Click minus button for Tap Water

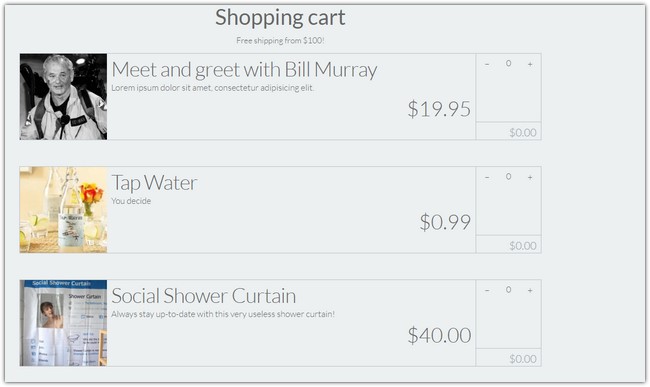point(487,177)
